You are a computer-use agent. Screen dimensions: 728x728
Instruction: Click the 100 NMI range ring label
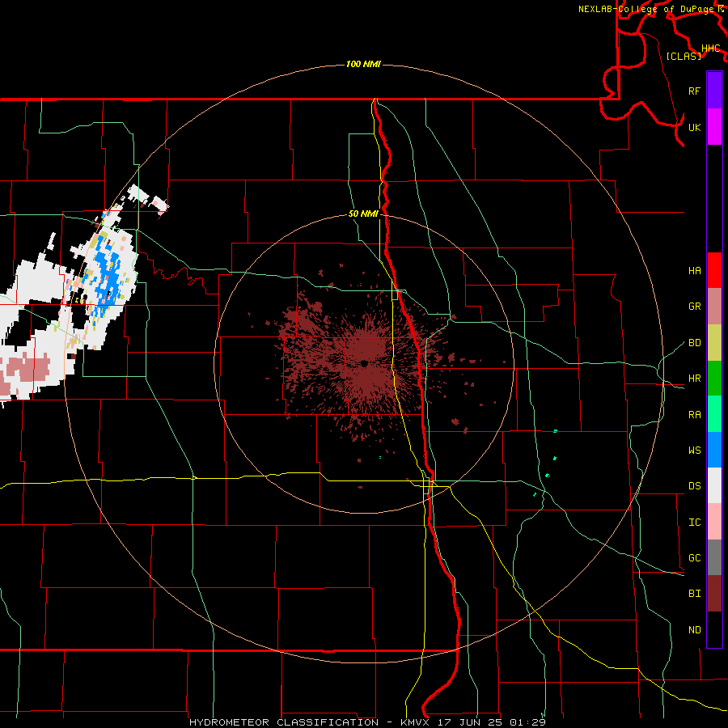pyautogui.click(x=363, y=64)
